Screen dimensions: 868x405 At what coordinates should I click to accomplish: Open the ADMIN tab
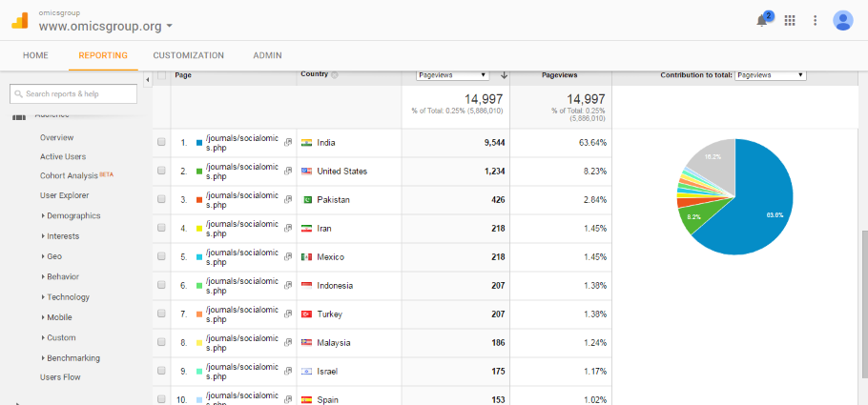(267, 55)
